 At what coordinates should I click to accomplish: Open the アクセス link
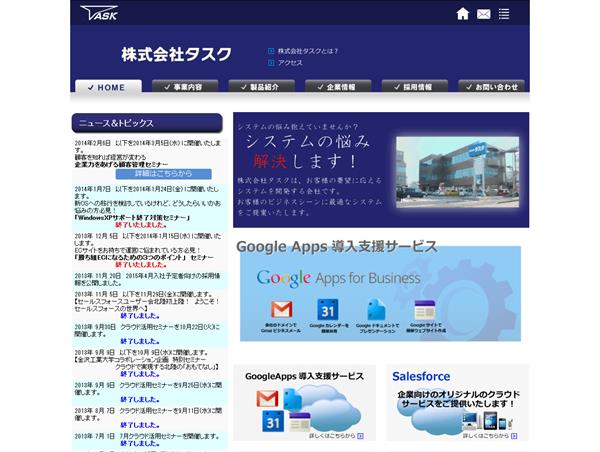(290, 63)
